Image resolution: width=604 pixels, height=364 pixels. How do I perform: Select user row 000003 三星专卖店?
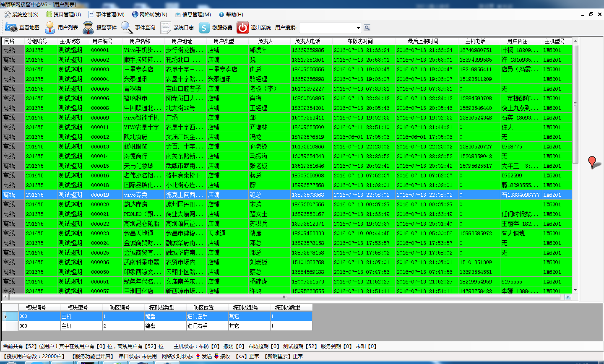click(286, 69)
